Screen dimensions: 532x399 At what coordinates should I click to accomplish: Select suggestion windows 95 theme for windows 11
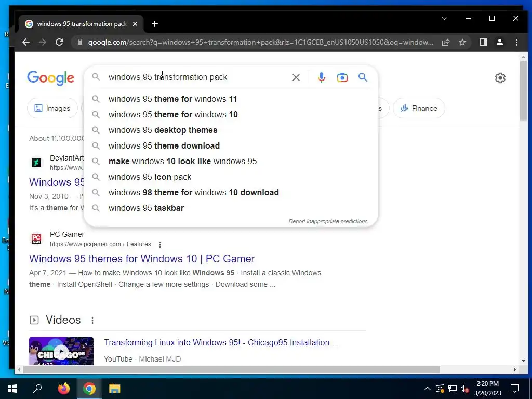tap(231, 99)
